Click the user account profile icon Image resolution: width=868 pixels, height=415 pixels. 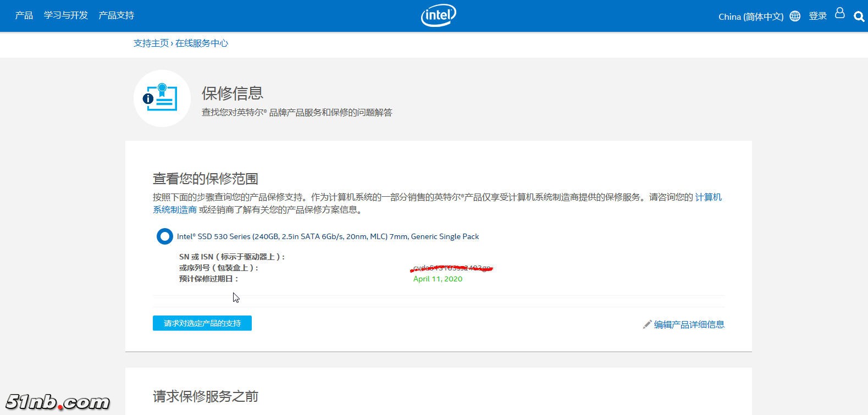pyautogui.click(x=839, y=13)
